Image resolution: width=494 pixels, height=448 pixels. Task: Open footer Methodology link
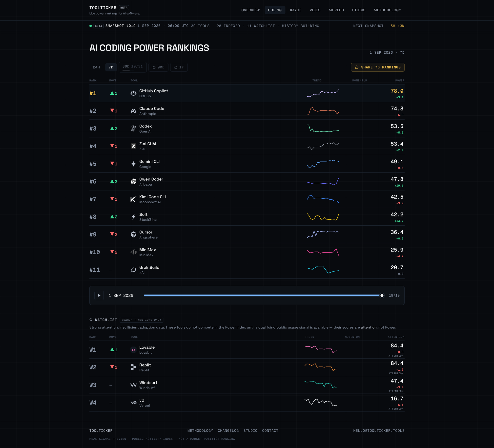pos(200,430)
